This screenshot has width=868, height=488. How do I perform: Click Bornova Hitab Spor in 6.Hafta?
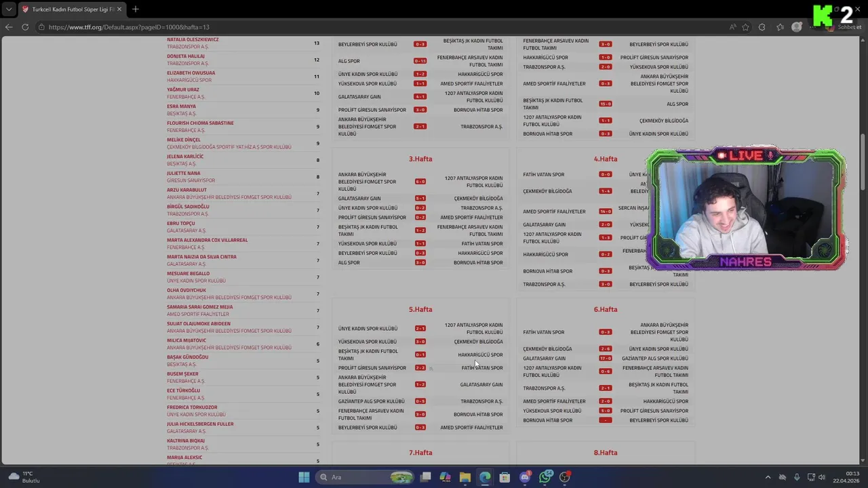coord(548,420)
